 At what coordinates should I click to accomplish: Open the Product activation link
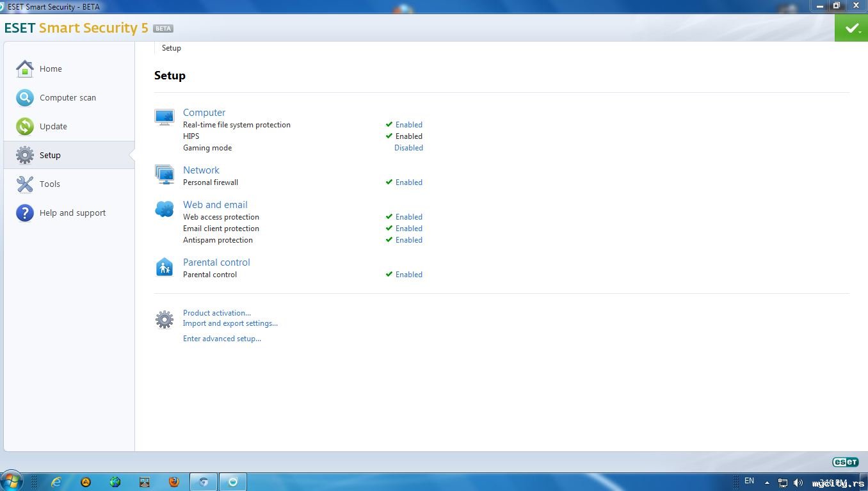pos(217,313)
